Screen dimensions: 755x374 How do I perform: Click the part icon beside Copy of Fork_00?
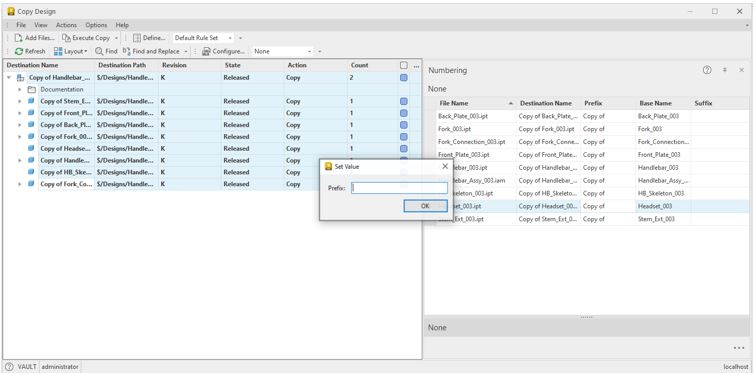click(x=31, y=136)
